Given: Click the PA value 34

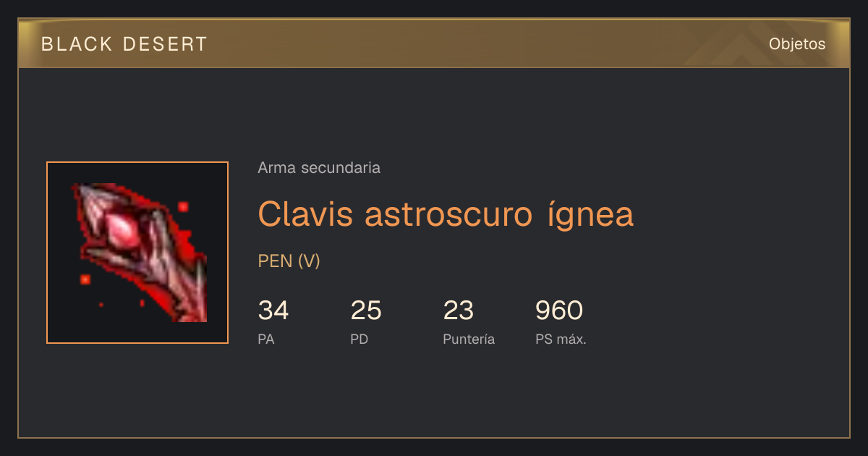Looking at the screenshot, I should tap(273, 311).
